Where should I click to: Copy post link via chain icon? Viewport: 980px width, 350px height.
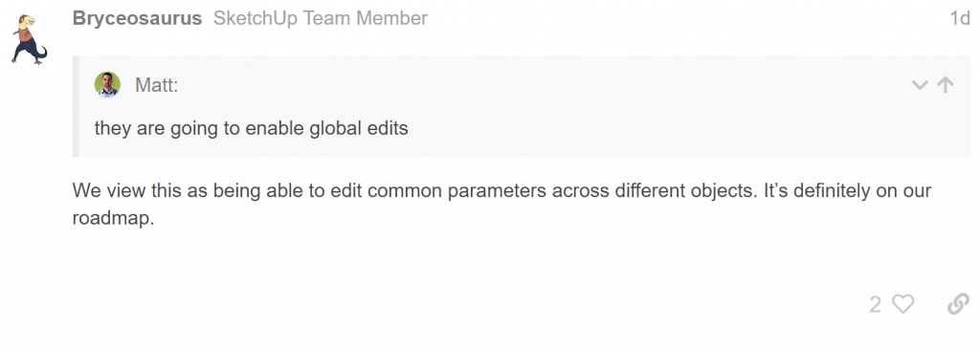coord(958,304)
